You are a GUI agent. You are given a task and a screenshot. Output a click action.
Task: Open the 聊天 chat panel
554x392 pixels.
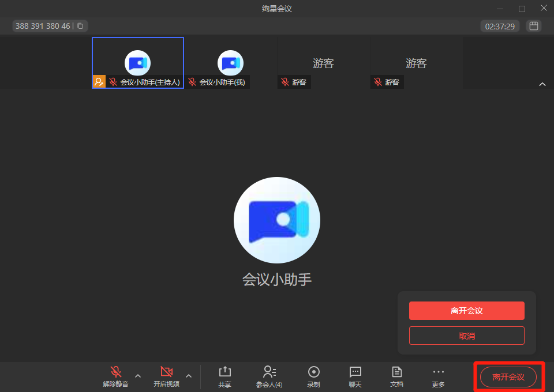click(355, 377)
